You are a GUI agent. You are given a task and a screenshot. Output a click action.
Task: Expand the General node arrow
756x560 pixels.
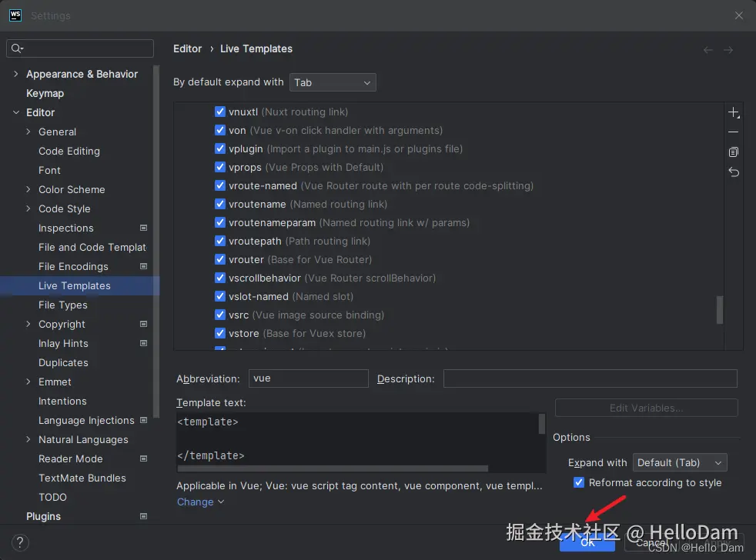tap(28, 132)
